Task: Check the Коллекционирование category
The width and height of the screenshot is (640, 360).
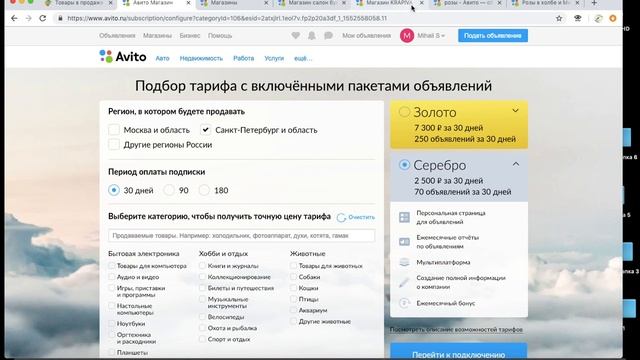Action: click(202, 277)
